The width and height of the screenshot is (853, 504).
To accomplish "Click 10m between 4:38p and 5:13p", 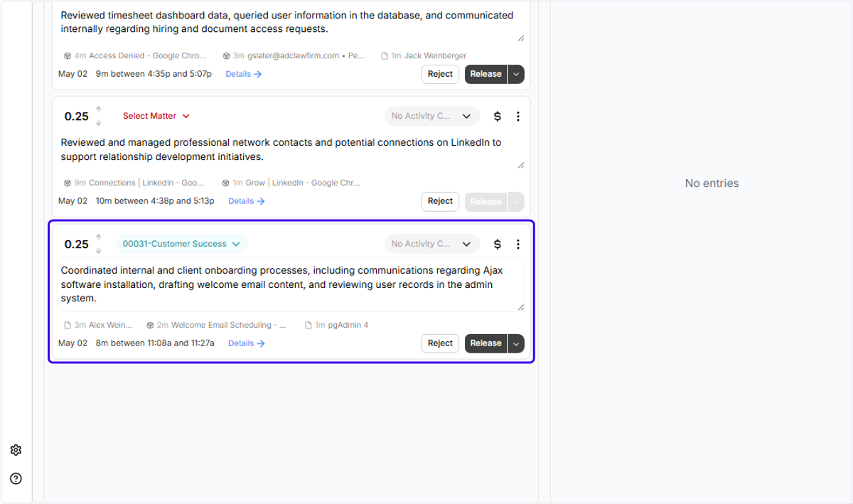I will 155,201.
